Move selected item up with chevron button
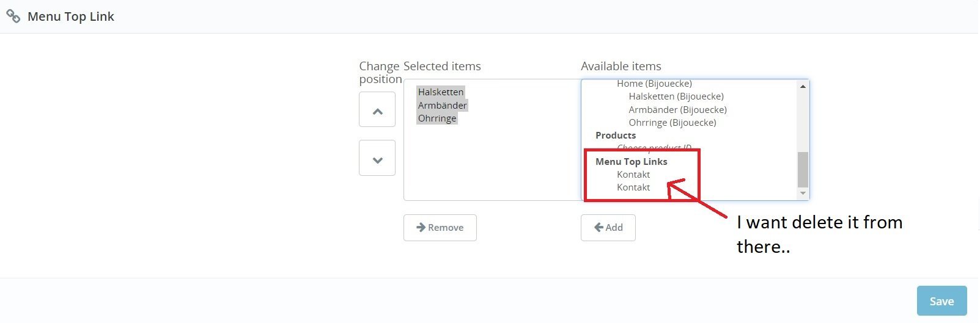Screen dimensions: 980x323 pyautogui.click(x=377, y=110)
